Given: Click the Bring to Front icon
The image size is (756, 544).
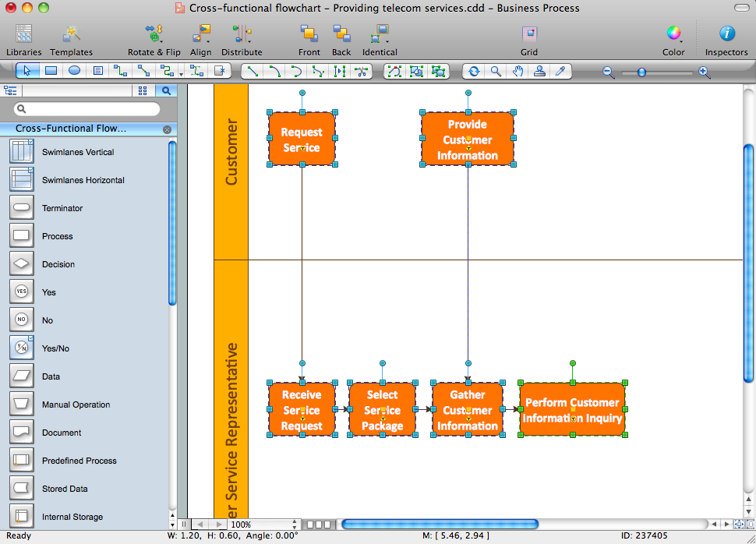Looking at the screenshot, I should (309, 40).
